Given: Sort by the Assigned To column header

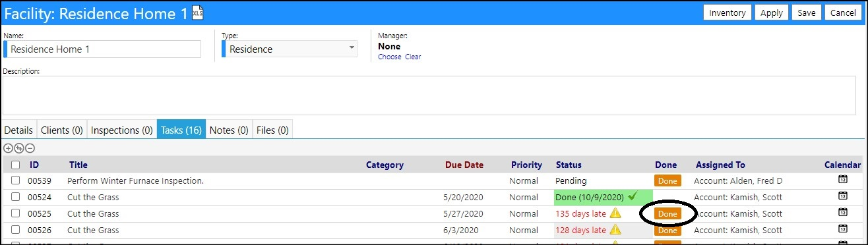Looking at the screenshot, I should pos(720,165).
